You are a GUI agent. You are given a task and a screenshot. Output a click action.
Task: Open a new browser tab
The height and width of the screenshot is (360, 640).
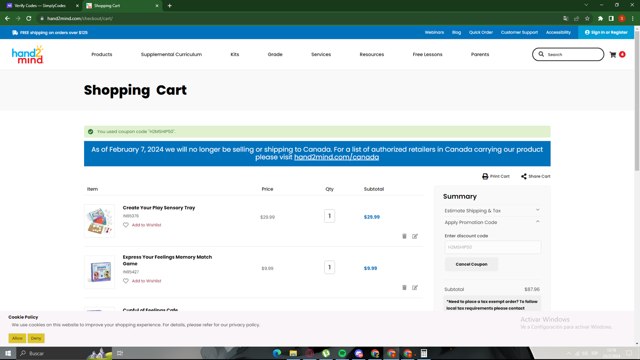coord(169,6)
